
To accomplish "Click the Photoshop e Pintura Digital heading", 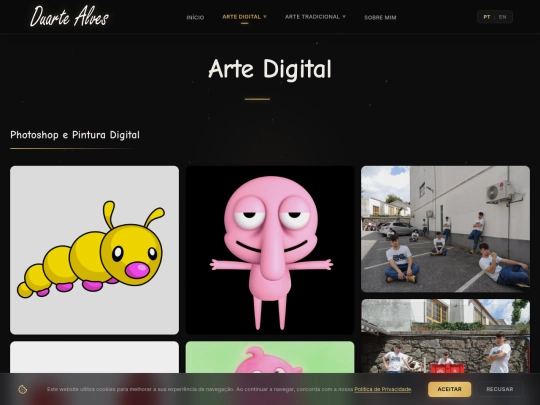I will (75, 135).
